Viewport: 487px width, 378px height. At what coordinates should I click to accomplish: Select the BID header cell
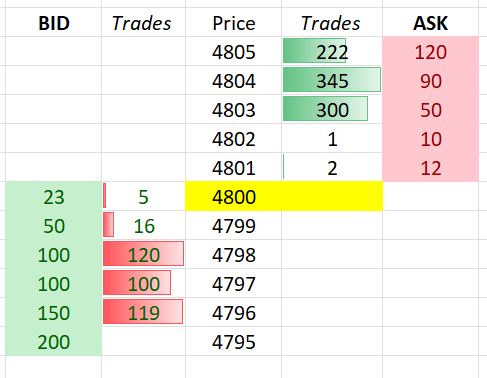click(54, 22)
